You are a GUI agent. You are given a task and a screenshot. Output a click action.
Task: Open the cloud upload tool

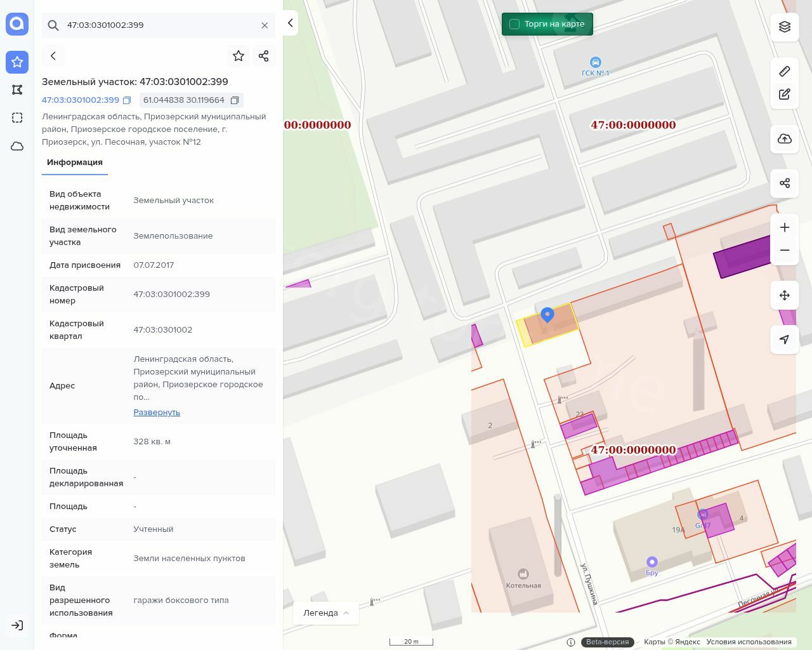click(x=785, y=139)
